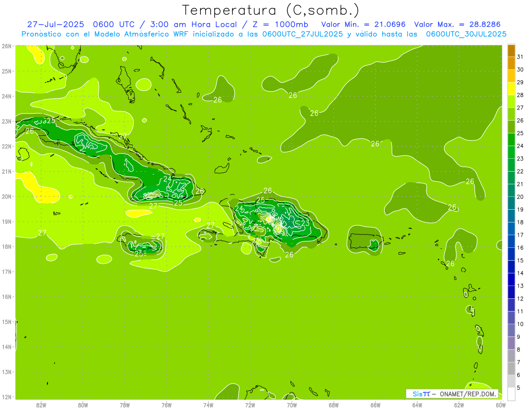The image size is (532, 411).
Task: Click the 22N latitude axis label
Action: [x=7, y=146]
